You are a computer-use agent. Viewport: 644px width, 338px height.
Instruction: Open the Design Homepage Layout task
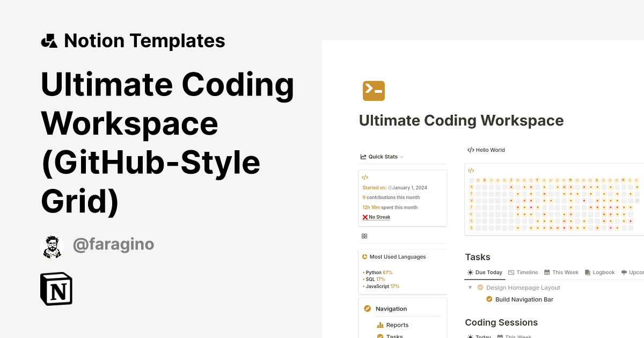(523, 288)
